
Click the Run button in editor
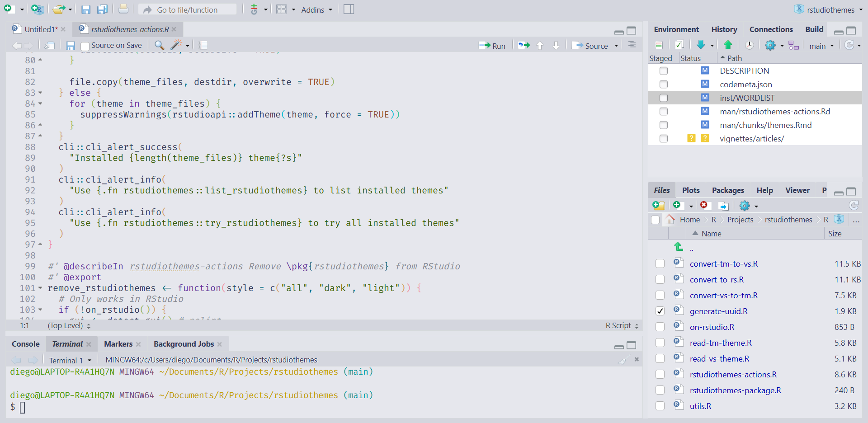pos(493,46)
